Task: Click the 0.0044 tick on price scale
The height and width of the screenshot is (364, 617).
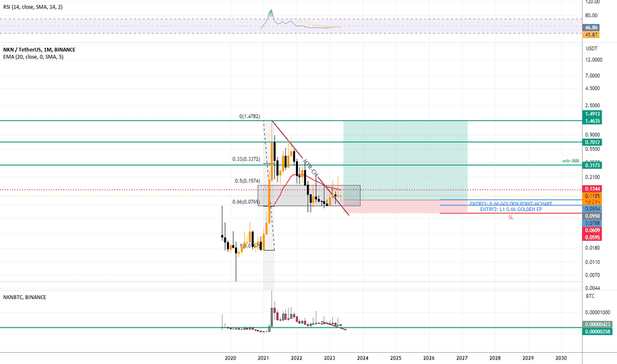Action: tap(594, 288)
